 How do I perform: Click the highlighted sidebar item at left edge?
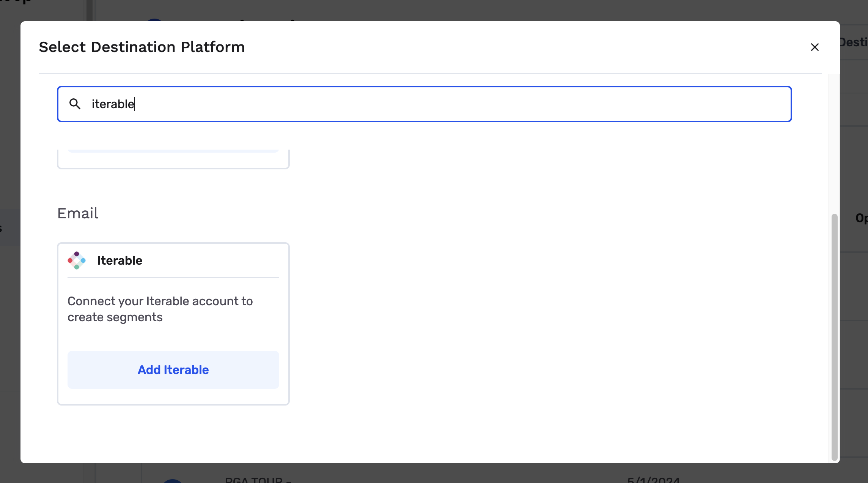pyautogui.click(x=10, y=227)
